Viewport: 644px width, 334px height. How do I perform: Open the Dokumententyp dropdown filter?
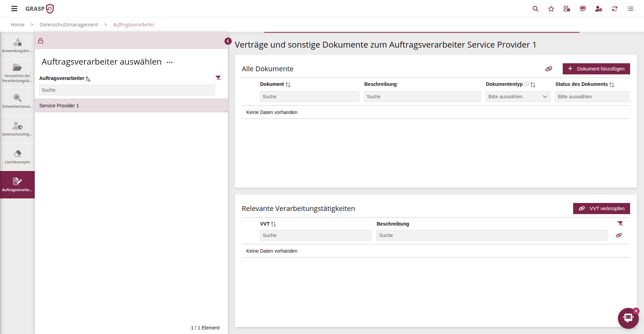pos(518,97)
